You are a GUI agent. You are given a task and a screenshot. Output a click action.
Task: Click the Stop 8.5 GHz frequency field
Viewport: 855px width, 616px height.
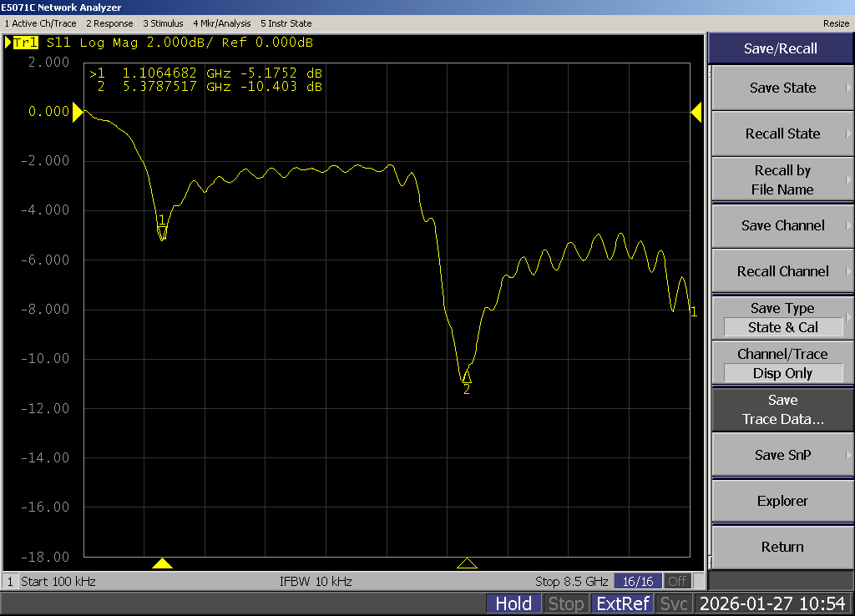(x=572, y=581)
